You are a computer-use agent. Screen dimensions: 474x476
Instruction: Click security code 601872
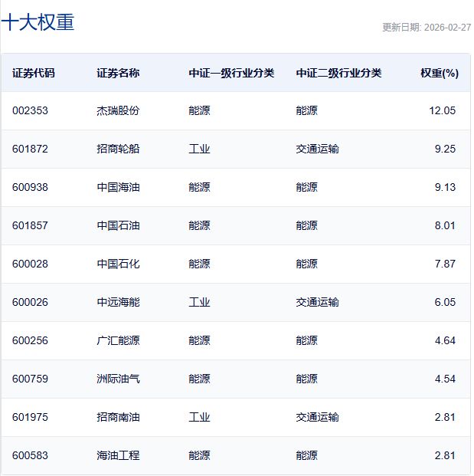pyautogui.click(x=30, y=149)
